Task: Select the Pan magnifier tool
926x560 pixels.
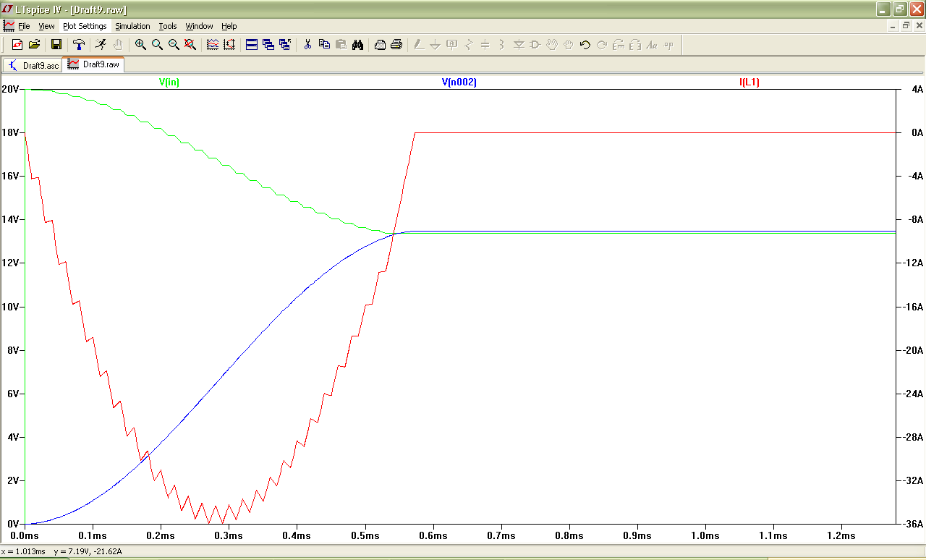Action: click(157, 45)
